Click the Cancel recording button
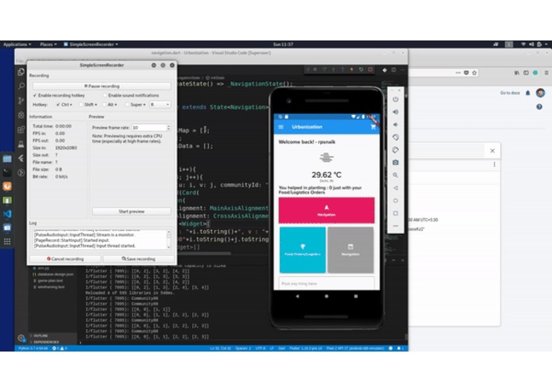 coord(65,259)
